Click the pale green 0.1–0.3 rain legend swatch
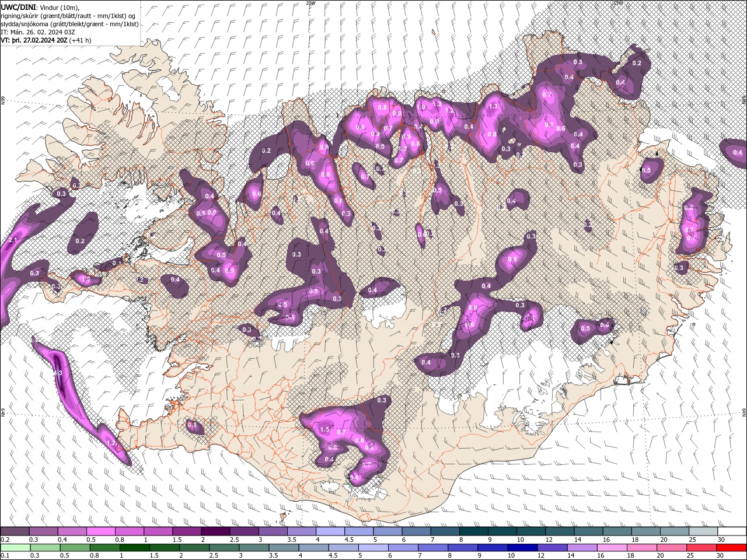Image resolution: width=747 pixels, height=560 pixels. pyautogui.click(x=15, y=547)
